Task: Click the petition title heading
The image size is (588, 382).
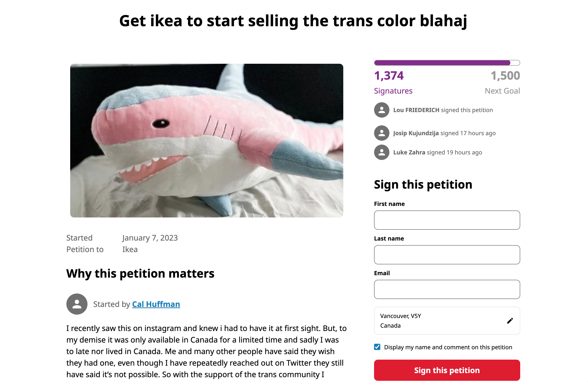Action: pos(293,21)
